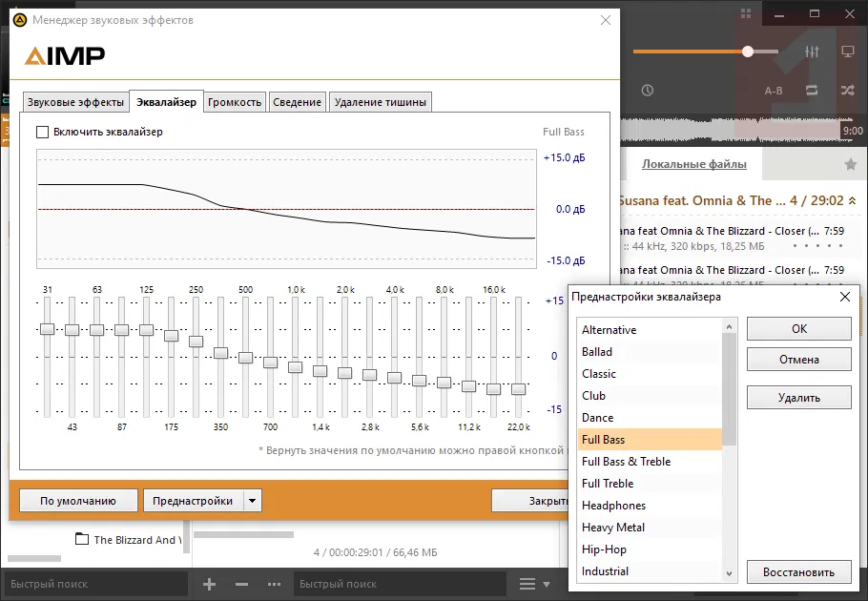This screenshot has height=601, width=868.
Task: Click the 31 Hz band slider
Action: 47,329
